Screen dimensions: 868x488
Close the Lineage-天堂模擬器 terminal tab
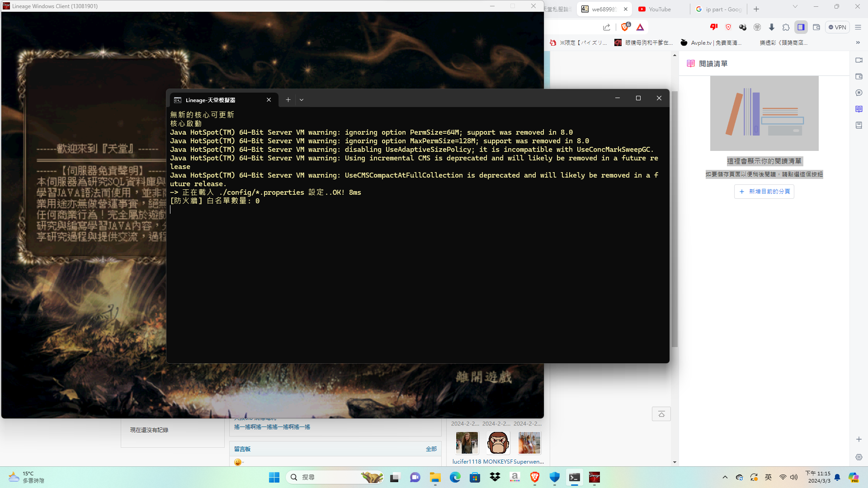(269, 100)
